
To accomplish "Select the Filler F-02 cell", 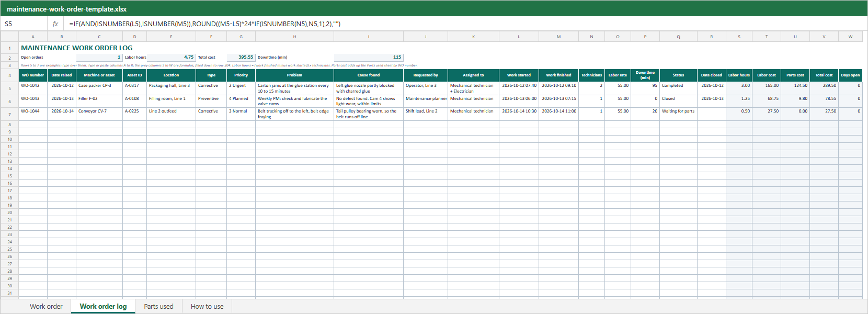I will coord(99,102).
